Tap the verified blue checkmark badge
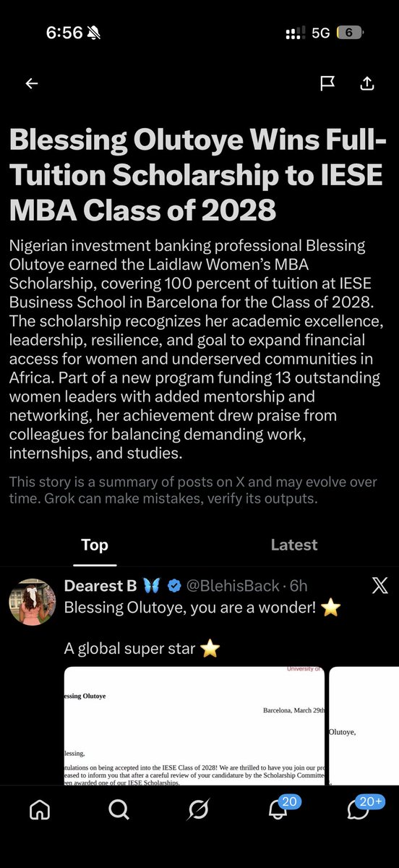399x868 pixels. (174, 585)
